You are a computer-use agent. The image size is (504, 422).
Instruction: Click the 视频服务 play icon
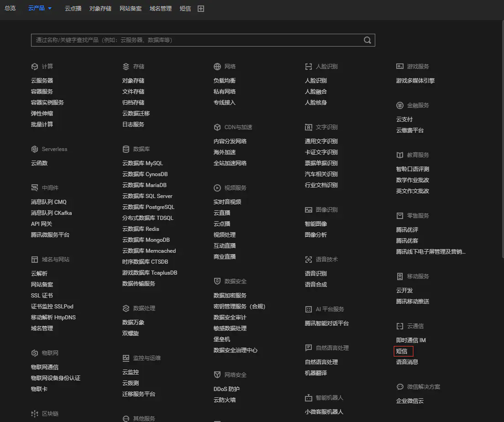217,188
